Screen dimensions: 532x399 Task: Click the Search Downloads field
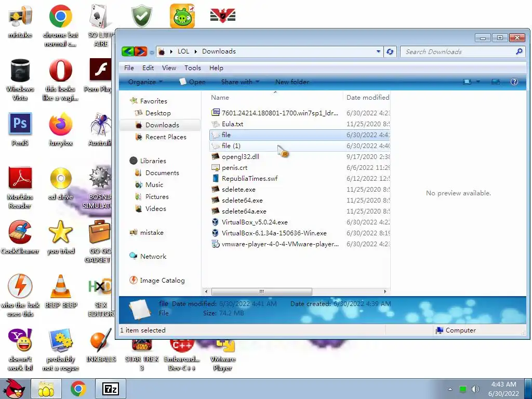[x=462, y=51]
